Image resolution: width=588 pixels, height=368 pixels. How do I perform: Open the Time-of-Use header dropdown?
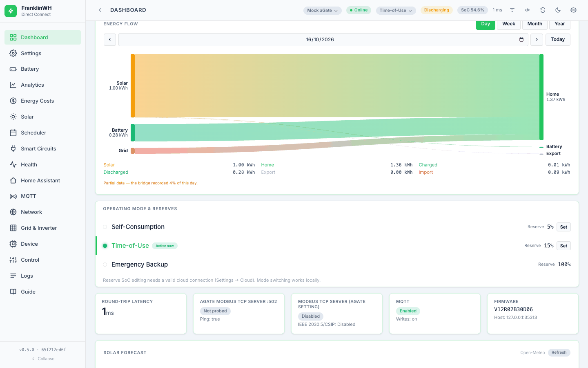[x=396, y=11]
